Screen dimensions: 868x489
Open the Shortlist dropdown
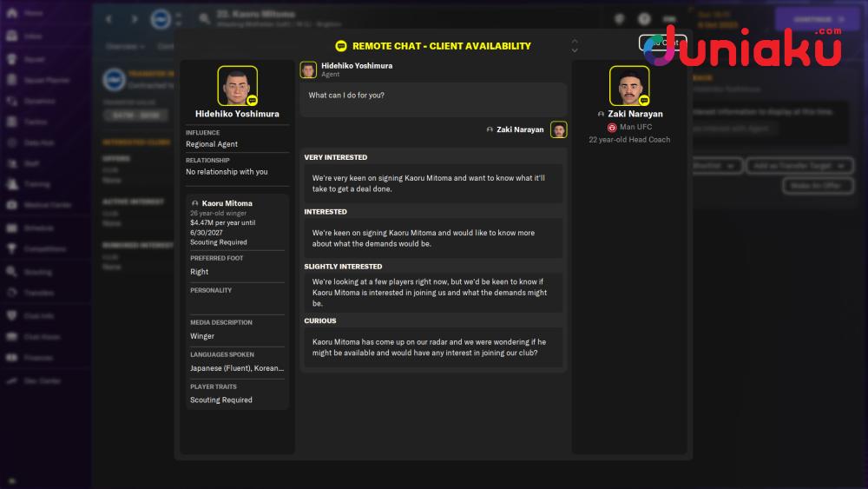714,166
